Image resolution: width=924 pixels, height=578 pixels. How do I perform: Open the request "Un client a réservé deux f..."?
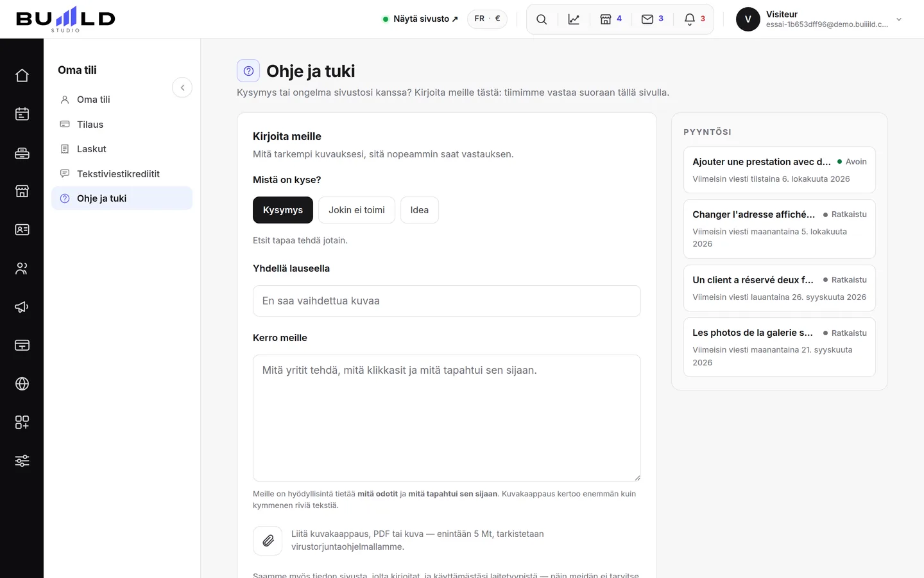click(x=780, y=288)
